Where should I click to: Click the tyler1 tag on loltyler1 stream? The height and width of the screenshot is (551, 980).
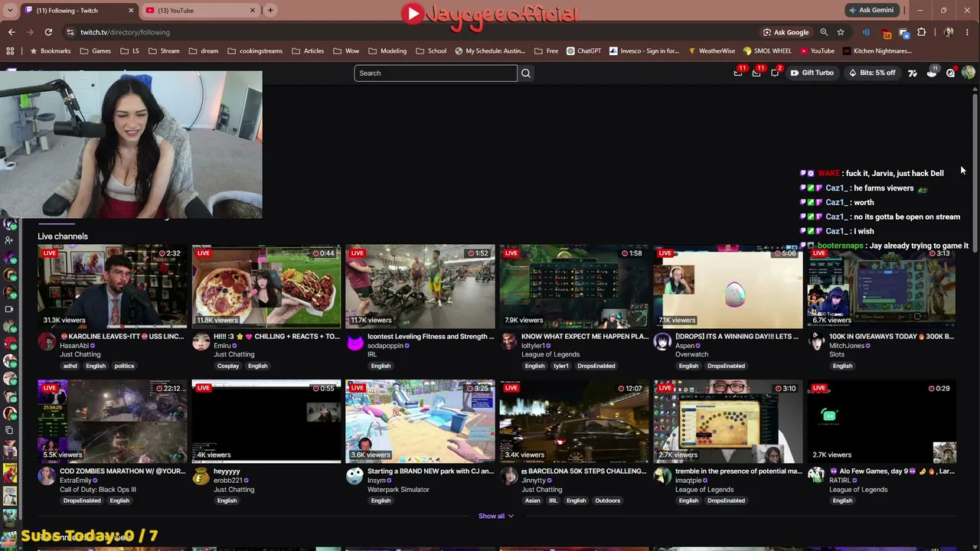pos(561,366)
